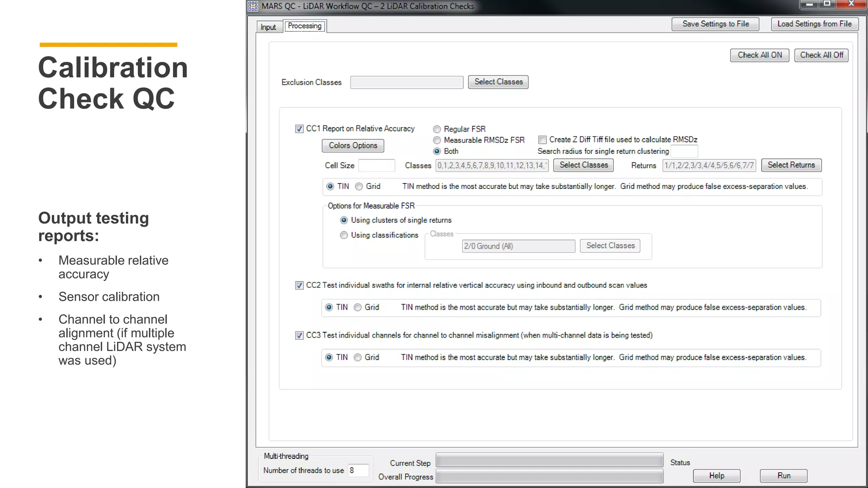Viewport: 868px width, 488px height.
Task: Click the Cell Size input field
Action: pyautogui.click(x=376, y=166)
